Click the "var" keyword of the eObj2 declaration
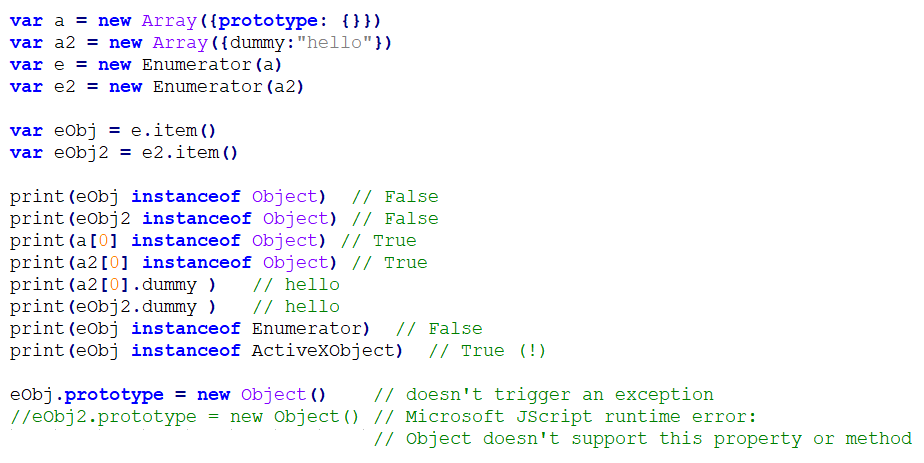924x463 pixels. click(x=26, y=153)
